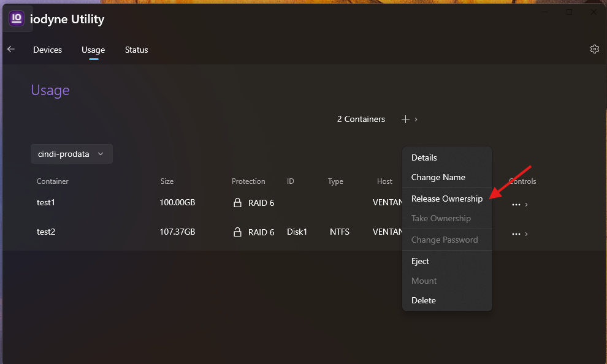Select Release Ownership from context menu

[446, 199]
